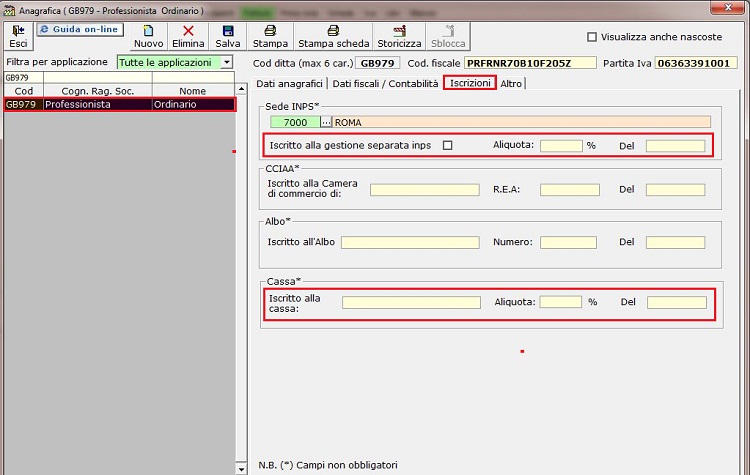Screen dimensions: 750x475
Task: Click the list scrollbar up arrow
Action: 241,89
